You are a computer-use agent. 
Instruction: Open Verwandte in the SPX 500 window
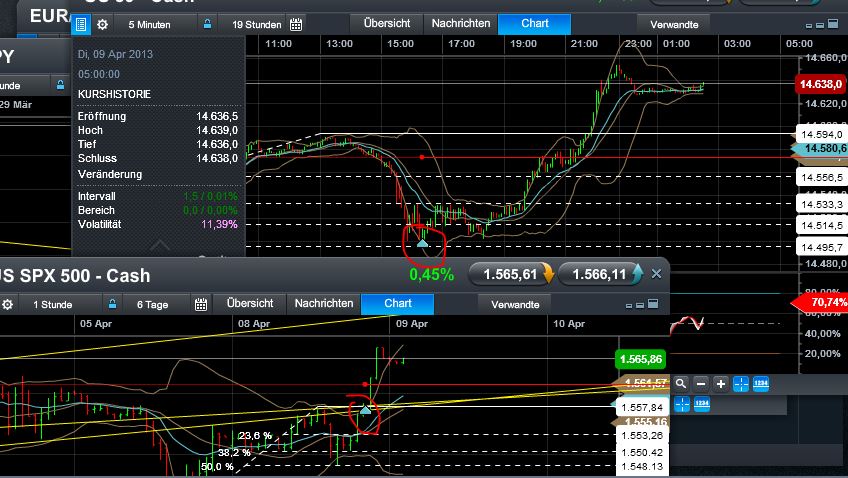(x=515, y=304)
